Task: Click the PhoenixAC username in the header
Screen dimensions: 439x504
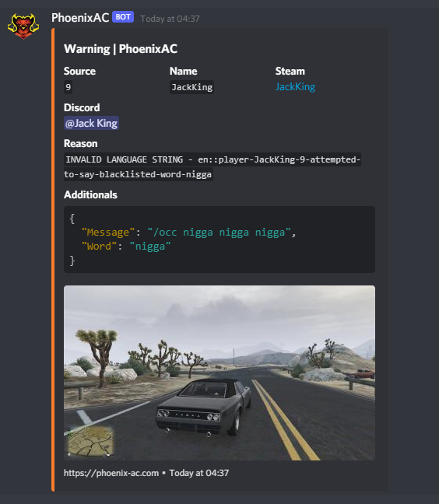Action: point(80,18)
